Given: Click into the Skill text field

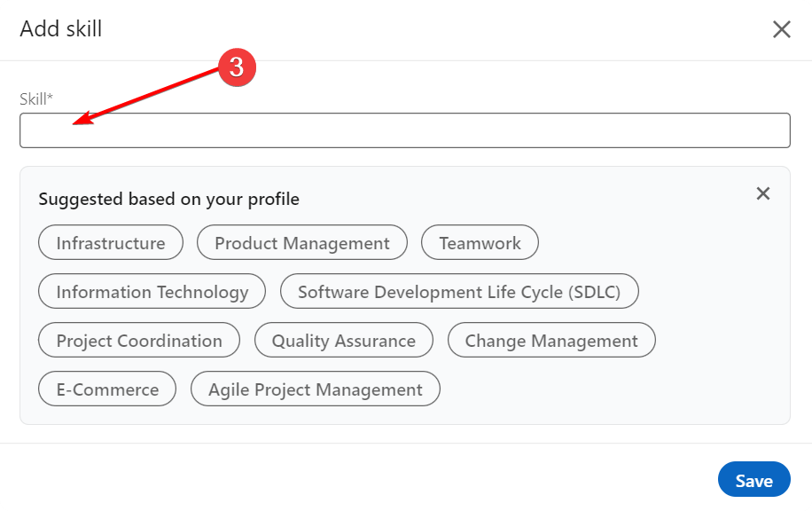Looking at the screenshot, I should (404, 130).
